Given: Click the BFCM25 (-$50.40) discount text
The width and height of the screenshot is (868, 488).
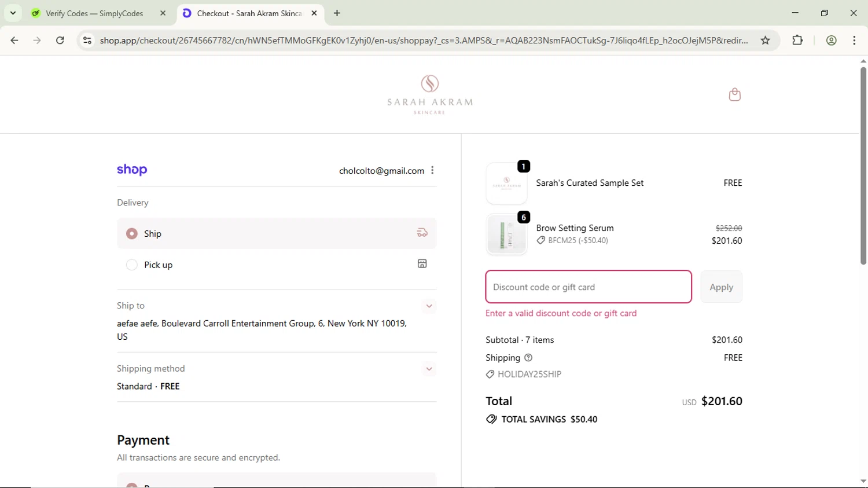Looking at the screenshot, I should [x=578, y=240].
